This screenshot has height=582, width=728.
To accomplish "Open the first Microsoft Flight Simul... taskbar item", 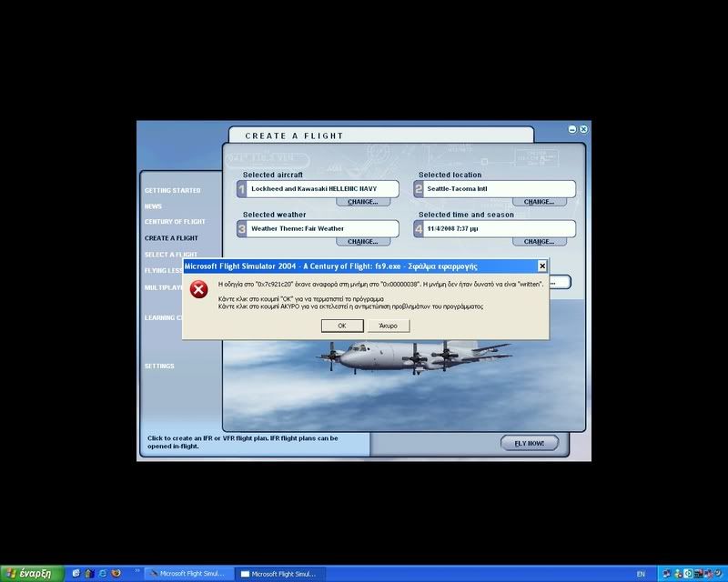I will pos(187,574).
